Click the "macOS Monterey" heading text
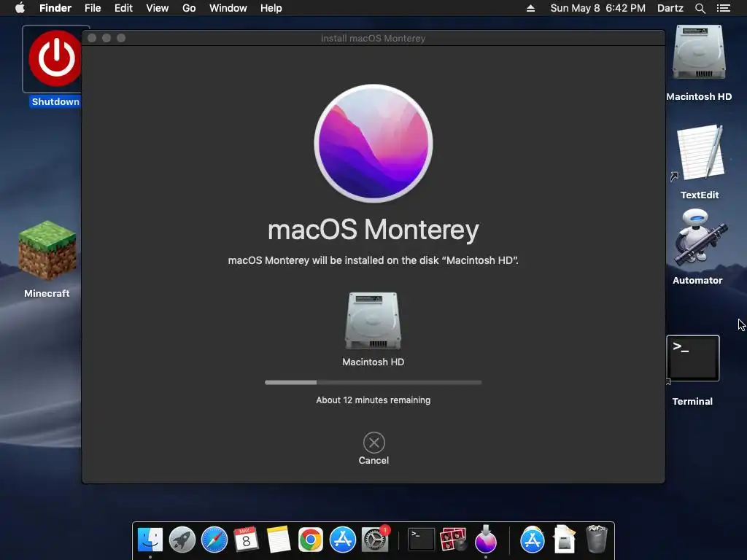747x560 pixels. pos(373,230)
